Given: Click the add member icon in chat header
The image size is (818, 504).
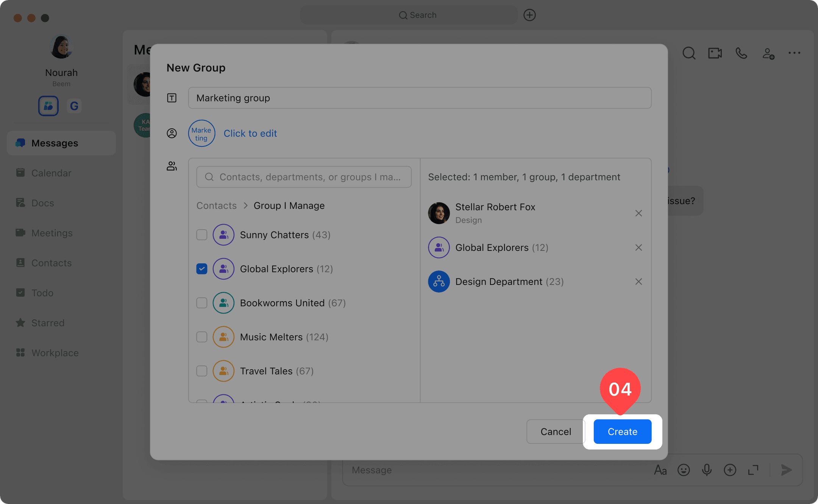Looking at the screenshot, I should [x=768, y=53].
